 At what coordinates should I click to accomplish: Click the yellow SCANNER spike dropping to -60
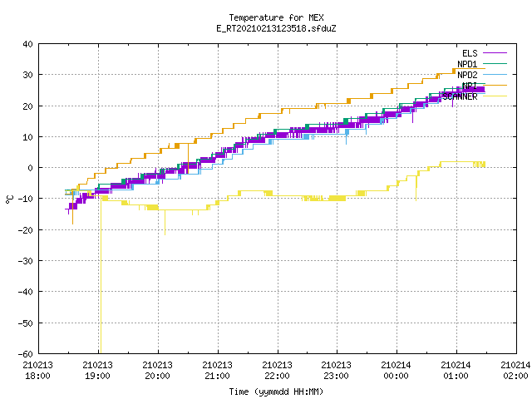click(101, 275)
